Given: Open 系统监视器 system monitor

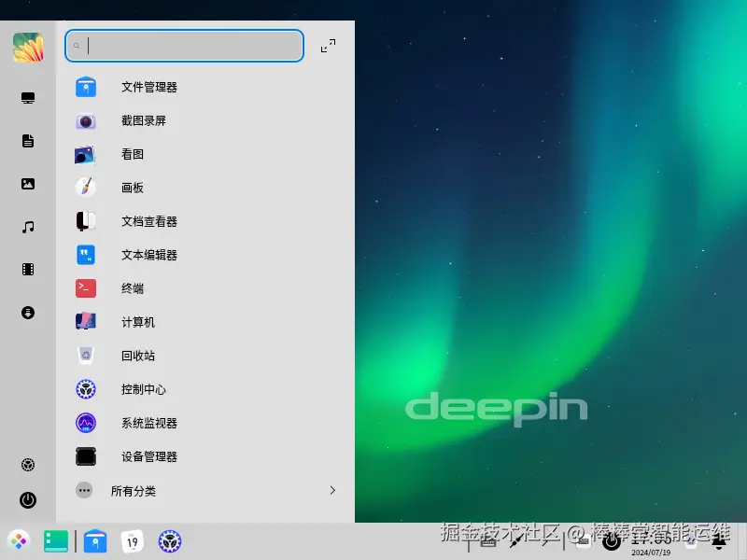Looking at the screenshot, I should pos(204,423).
